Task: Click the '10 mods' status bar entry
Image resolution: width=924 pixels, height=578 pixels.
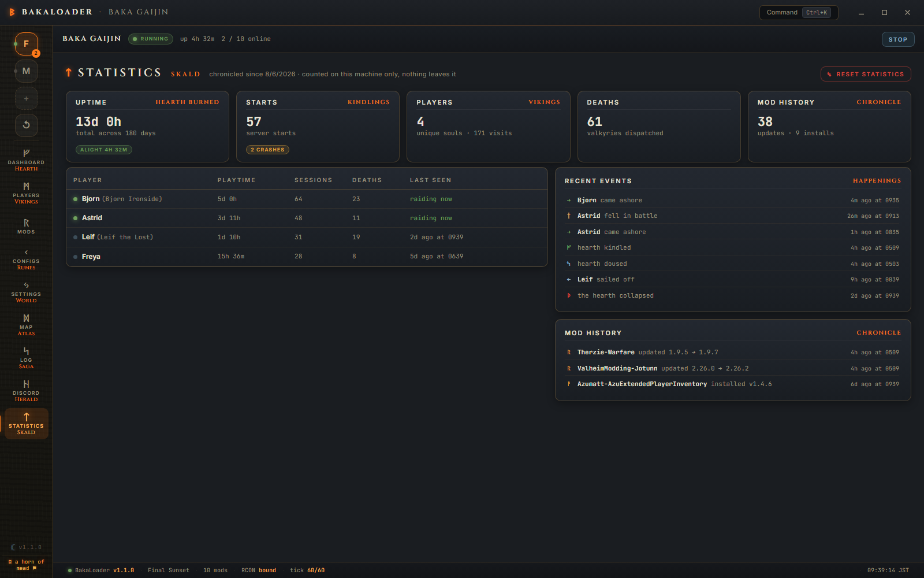Action: (x=215, y=570)
